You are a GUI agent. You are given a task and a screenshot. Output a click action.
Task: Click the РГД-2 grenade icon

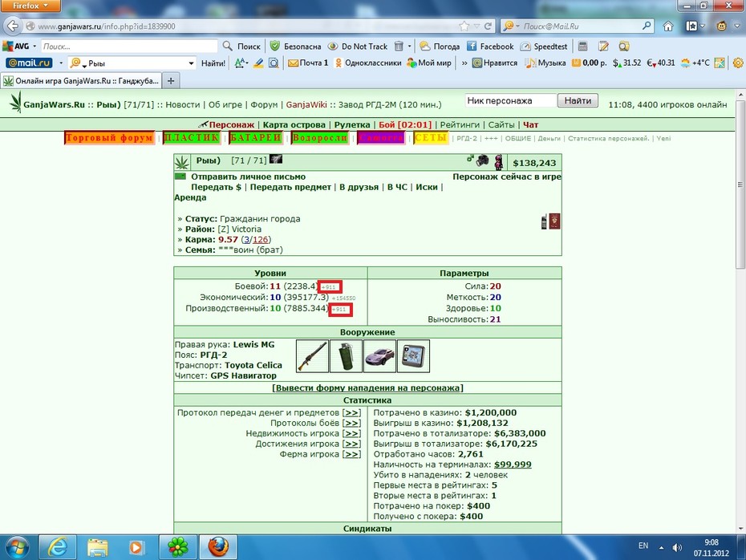tap(346, 355)
